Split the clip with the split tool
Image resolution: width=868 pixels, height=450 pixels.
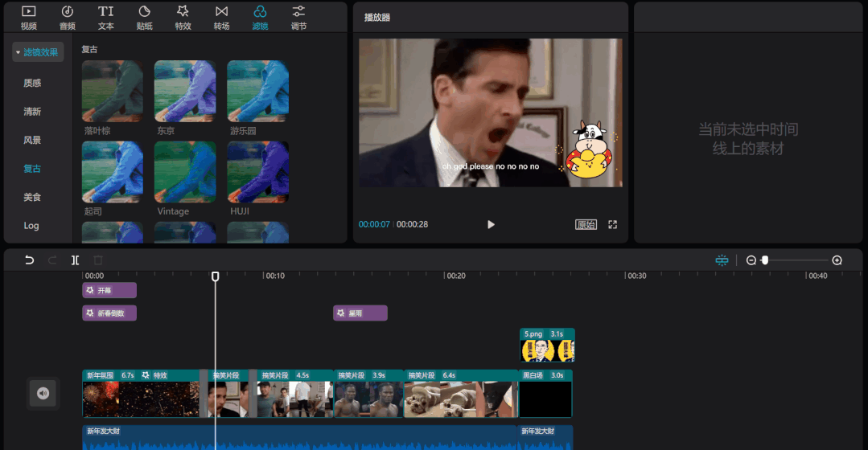tap(76, 260)
